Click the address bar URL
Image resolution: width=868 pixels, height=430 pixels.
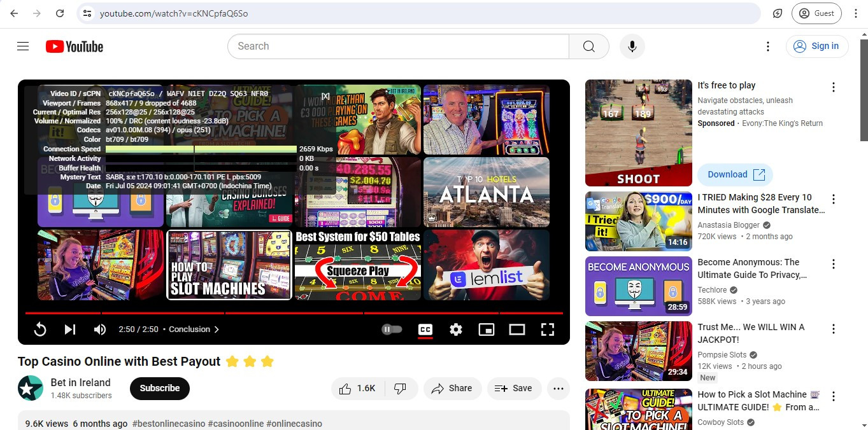click(174, 13)
